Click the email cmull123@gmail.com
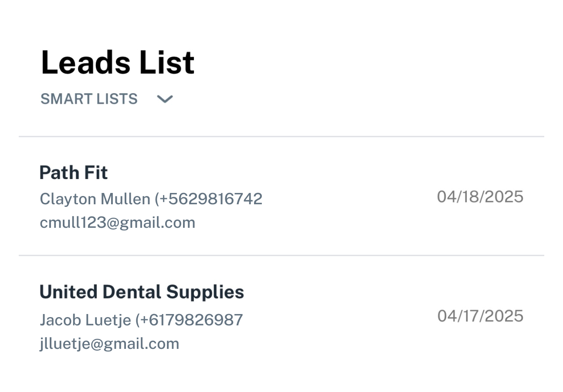Image resolution: width=563 pixels, height=392 pixels. (117, 223)
